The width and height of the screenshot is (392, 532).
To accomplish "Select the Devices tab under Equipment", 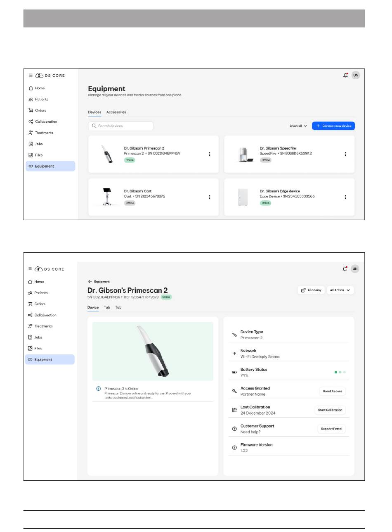I will (94, 112).
